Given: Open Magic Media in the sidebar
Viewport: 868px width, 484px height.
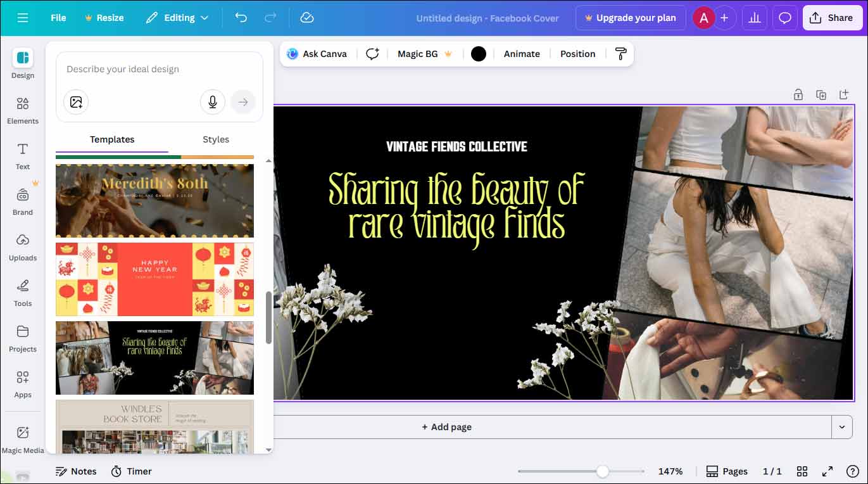Looking at the screenshot, I should click(23, 437).
